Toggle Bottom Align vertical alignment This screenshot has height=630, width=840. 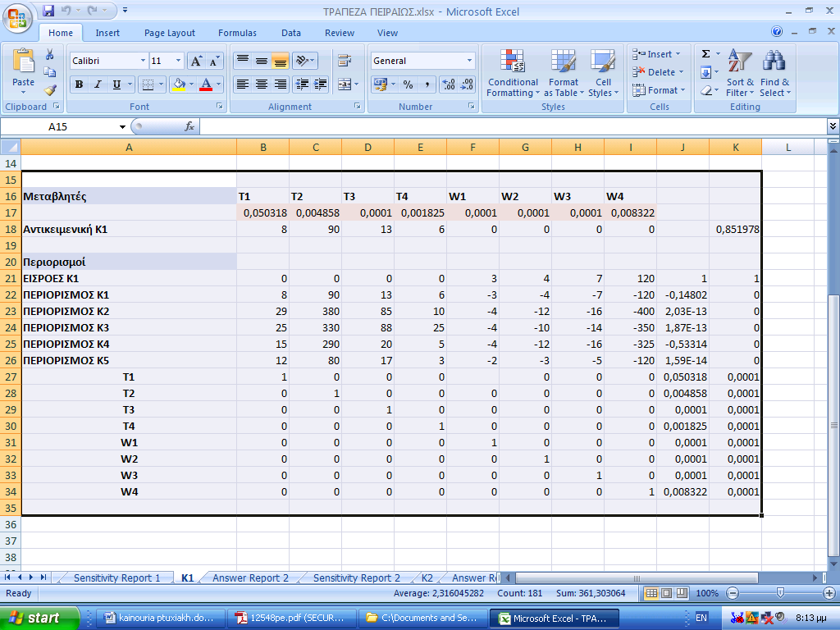pyautogui.click(x=281, y=61)
